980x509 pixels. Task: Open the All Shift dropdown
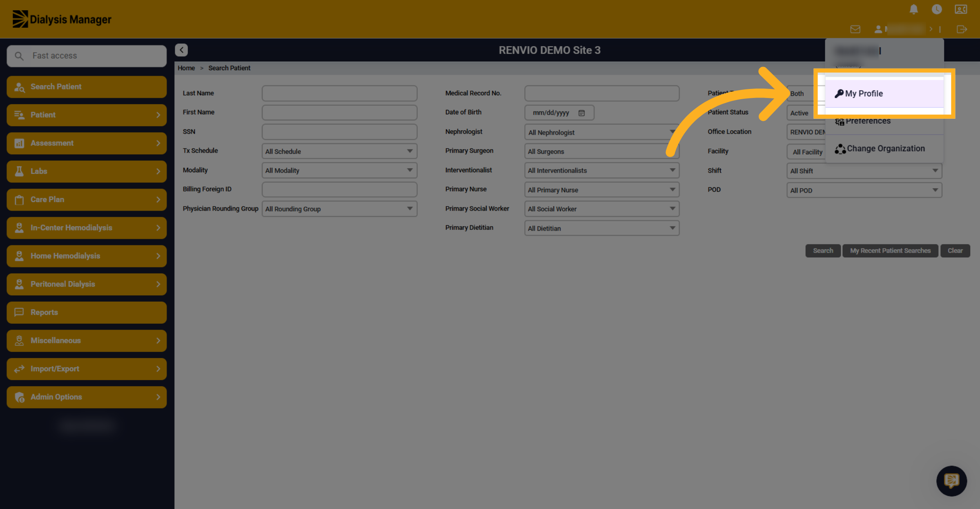click(864, 171)
